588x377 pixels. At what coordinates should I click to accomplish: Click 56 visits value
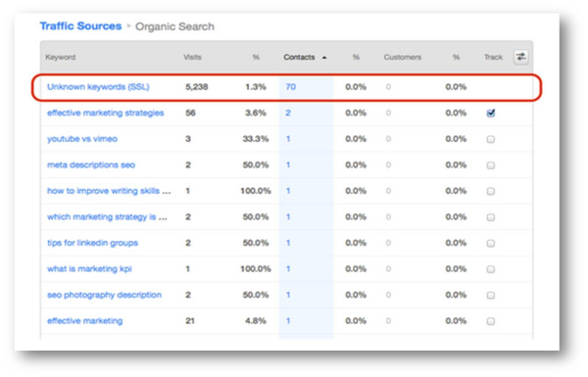(x=190, y=114)
